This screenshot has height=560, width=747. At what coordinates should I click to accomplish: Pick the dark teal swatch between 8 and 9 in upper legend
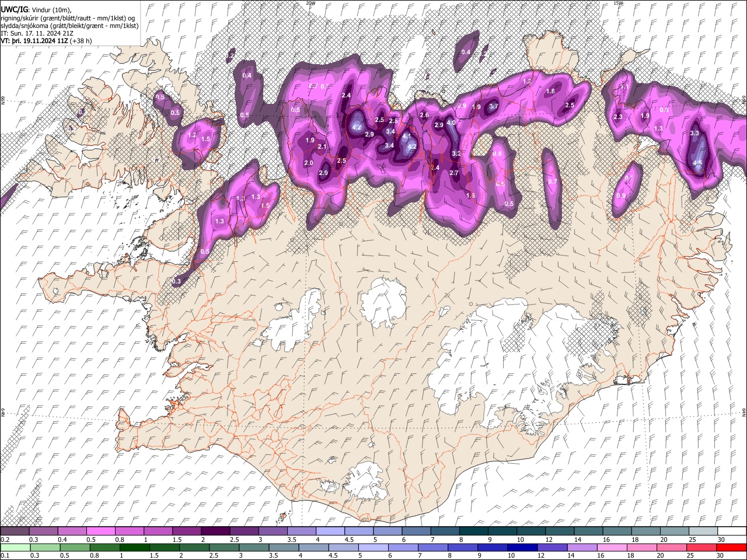point(474,531)
